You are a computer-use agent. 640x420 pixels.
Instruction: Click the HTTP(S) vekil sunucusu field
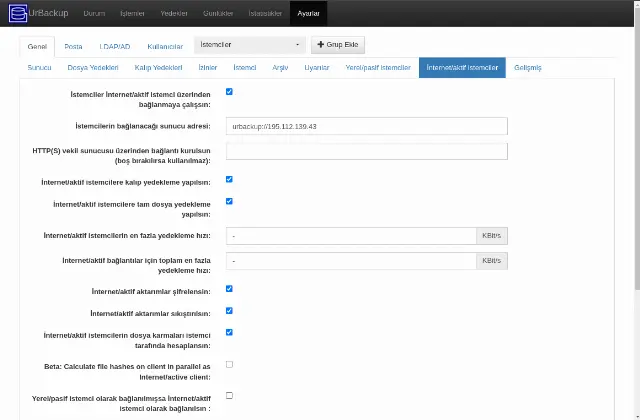367,151
